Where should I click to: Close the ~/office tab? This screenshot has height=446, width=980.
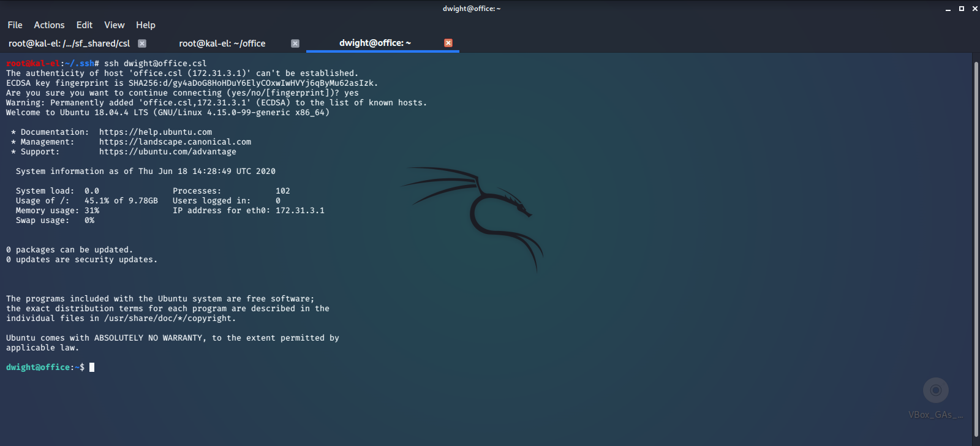pyautogui.click(x=295, y=43)
